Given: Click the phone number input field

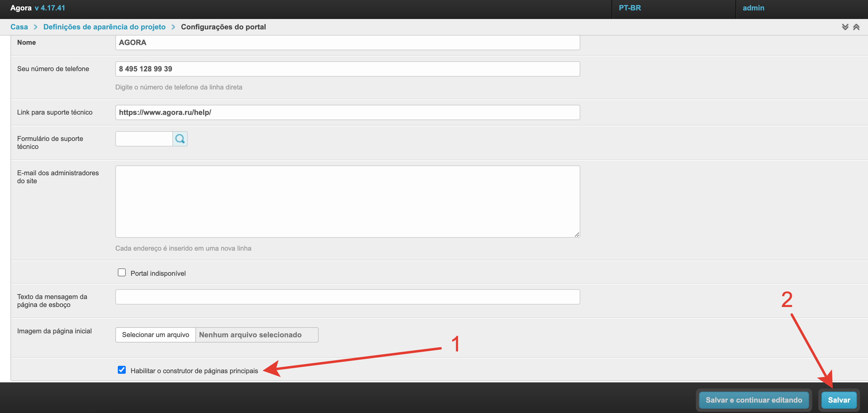Looking at the screenshot, I should 347,69.
